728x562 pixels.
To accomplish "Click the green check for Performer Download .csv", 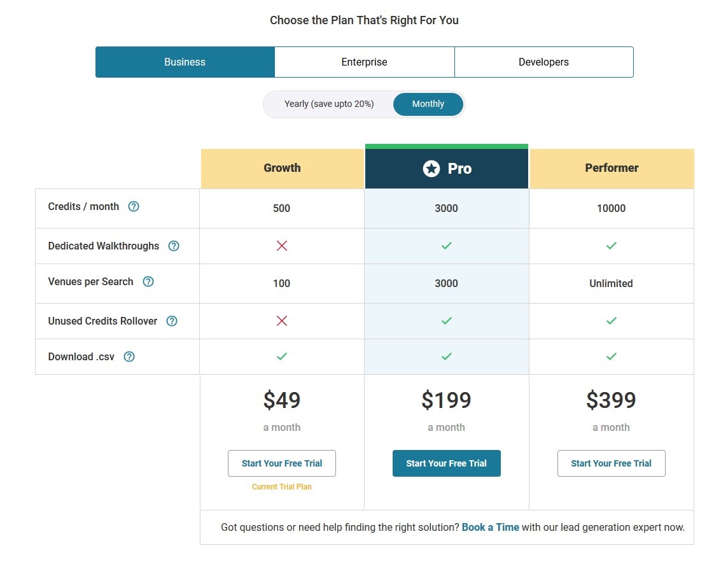I will [612, 356].
